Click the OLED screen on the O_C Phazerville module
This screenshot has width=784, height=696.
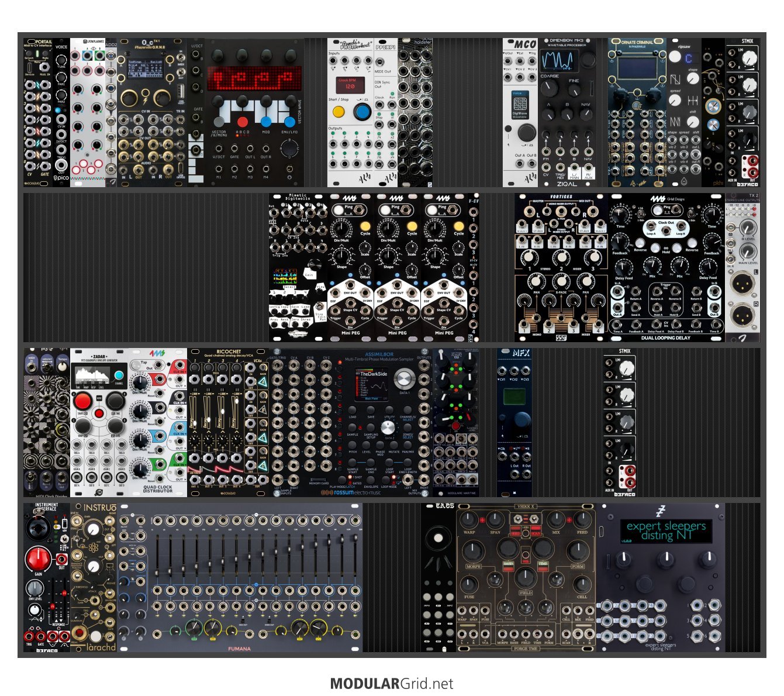146,68
